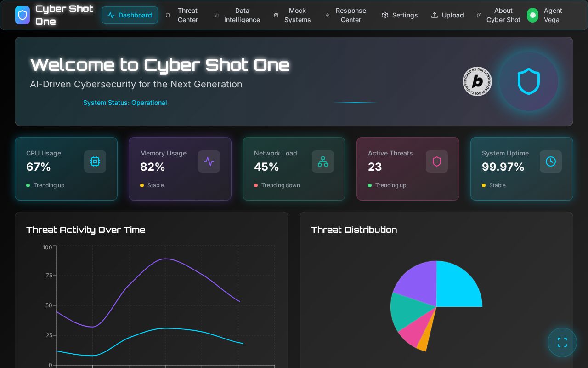Click the Powered by Bolt badge
Screen dimensions: 588x368
[x=477, y=81]
